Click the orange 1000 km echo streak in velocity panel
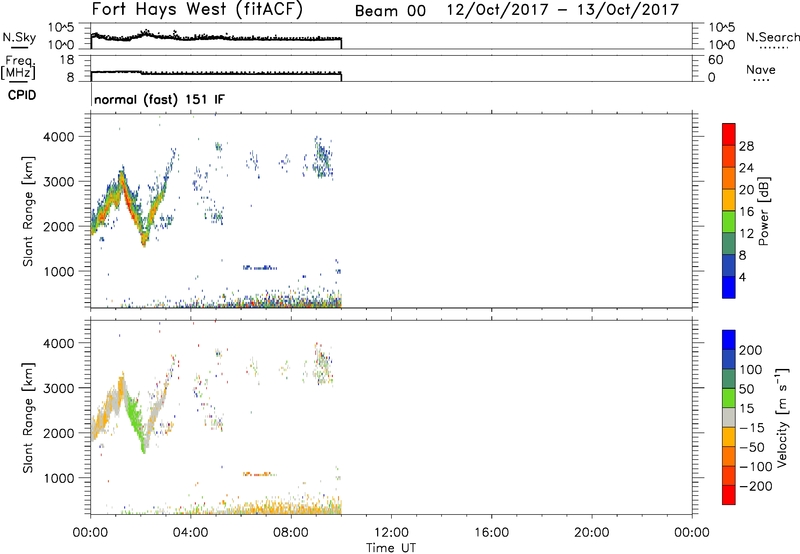This screenshot has height=554, width=800. 259,474
